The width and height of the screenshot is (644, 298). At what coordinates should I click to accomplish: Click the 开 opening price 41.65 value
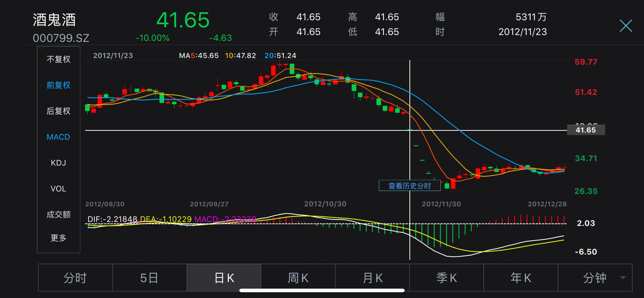tap(308, 32)
